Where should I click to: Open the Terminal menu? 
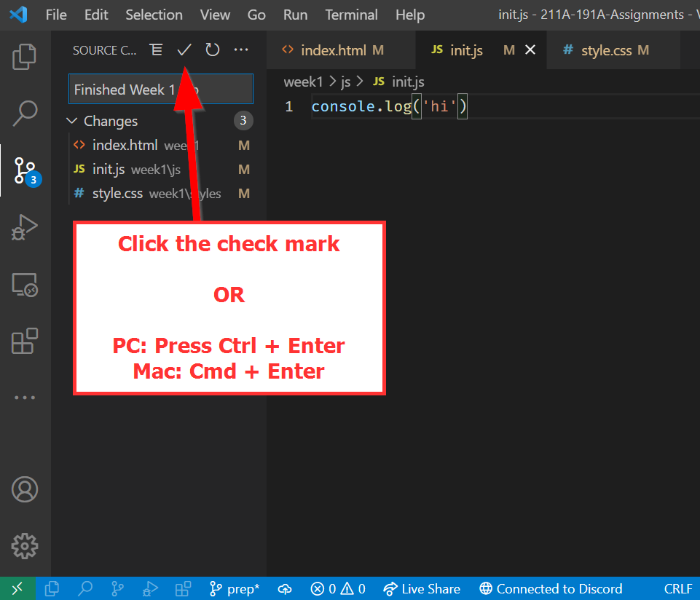click(x=353, y=15)
